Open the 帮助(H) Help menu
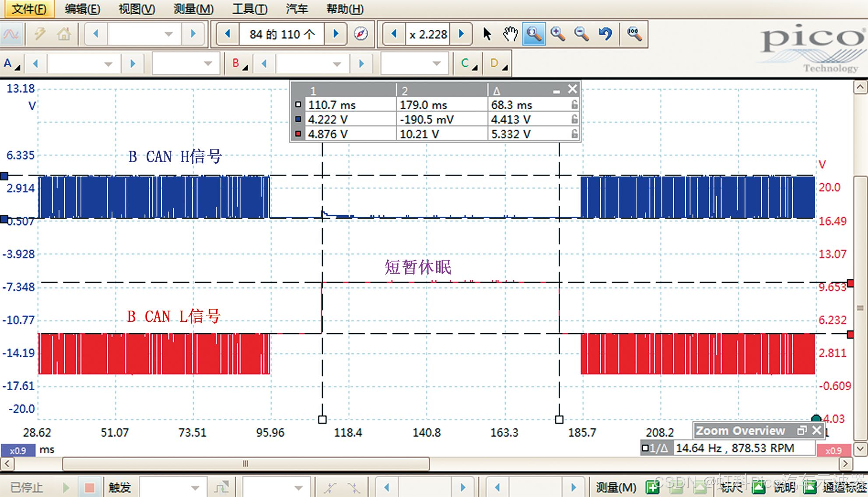The width and height of the screenshot is (868, 497). (x=345, y=9)
